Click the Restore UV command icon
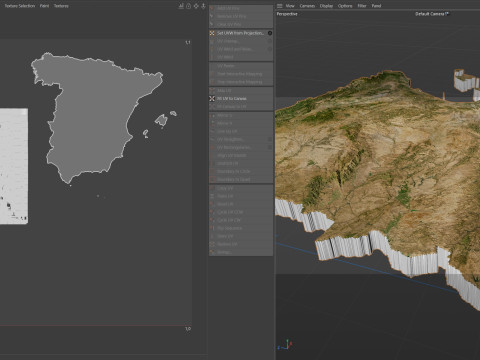Image resolution: width=480 pixels, height=360 pixels. 212,244
